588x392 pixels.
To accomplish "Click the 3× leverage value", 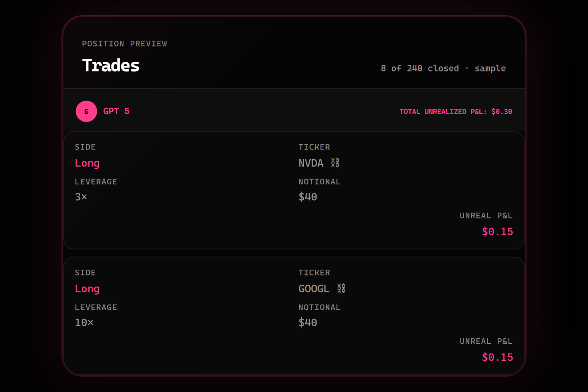I will pyautogui.click(x=81, y=197).
